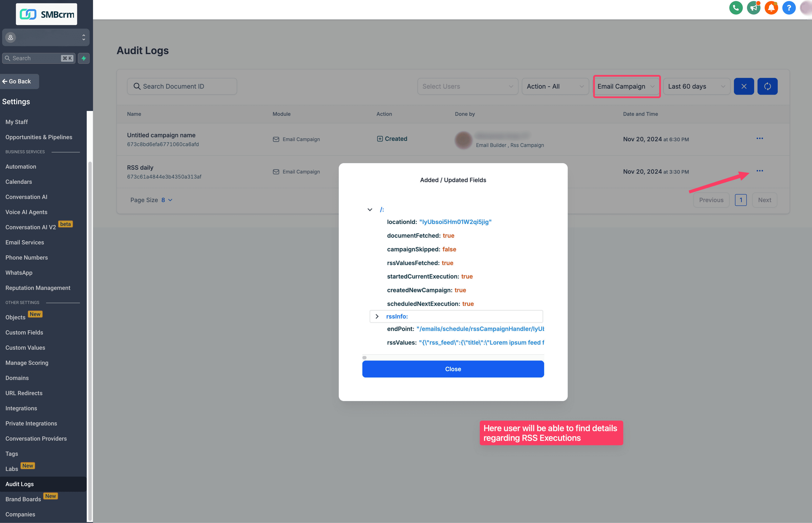Close the Added / Updated Fields modal
Image resolution: width=812 pixels, height=523 pixels.
click(453, 369)
